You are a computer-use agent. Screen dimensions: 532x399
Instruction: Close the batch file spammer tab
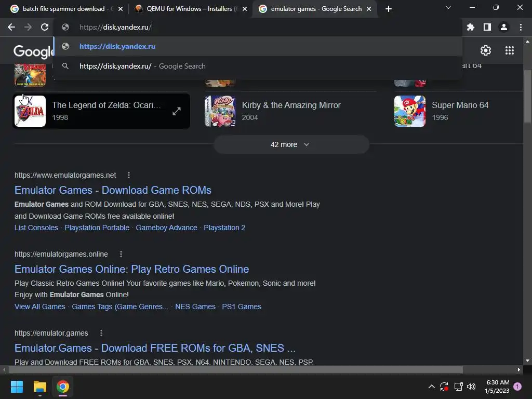tap(121, 9)
